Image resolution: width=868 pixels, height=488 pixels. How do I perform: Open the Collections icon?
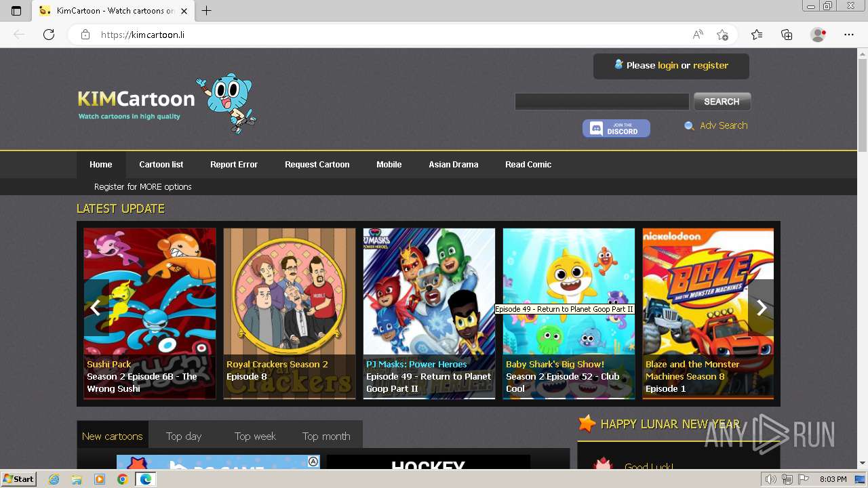point(787,35)
